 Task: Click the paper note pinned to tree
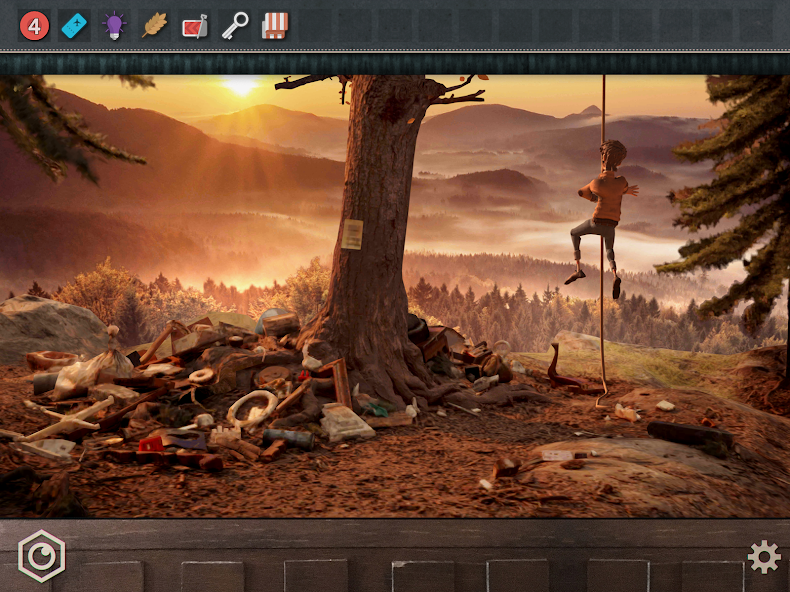[352, 234]
